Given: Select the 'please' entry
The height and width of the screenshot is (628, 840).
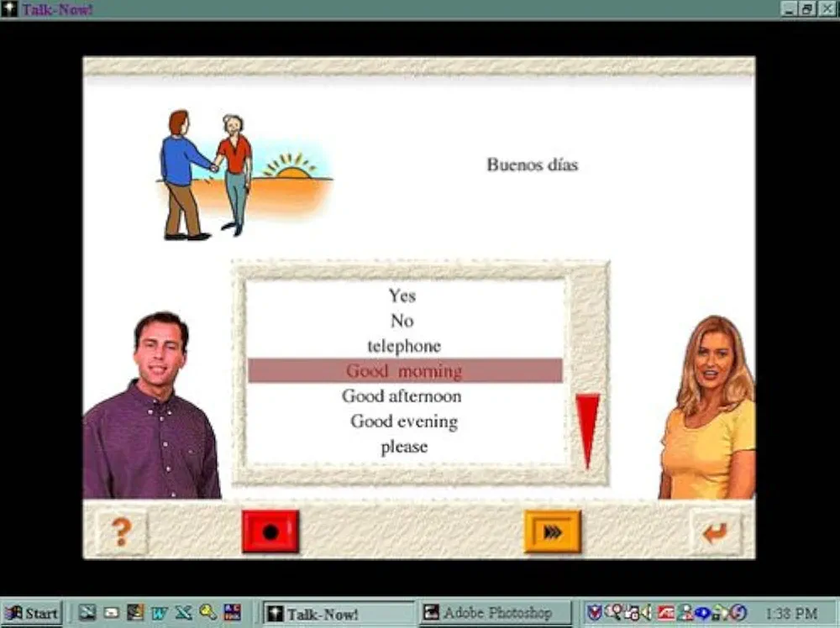Looking at the screenshot, I should (x=403, y=447).
